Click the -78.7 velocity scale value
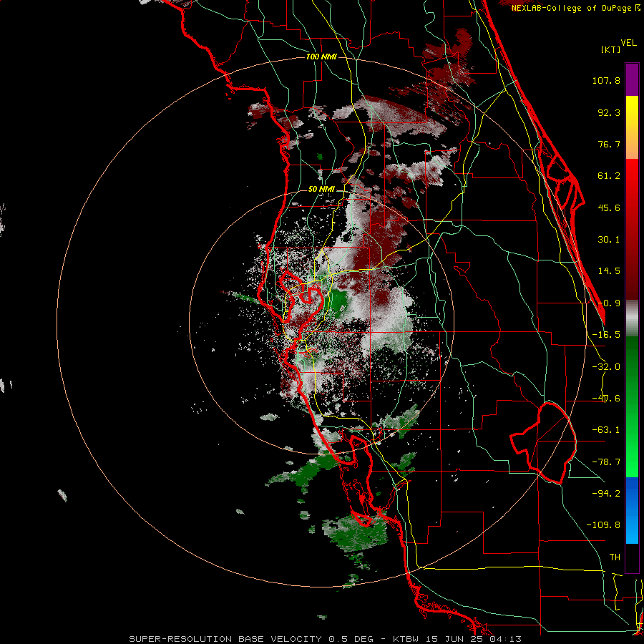The image size is (644, 644). tap(606, 462)
